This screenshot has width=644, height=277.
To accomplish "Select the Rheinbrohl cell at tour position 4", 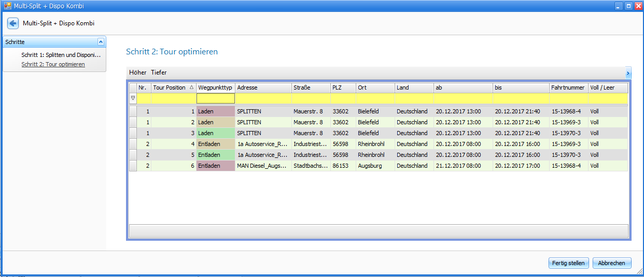I will 375,144.
